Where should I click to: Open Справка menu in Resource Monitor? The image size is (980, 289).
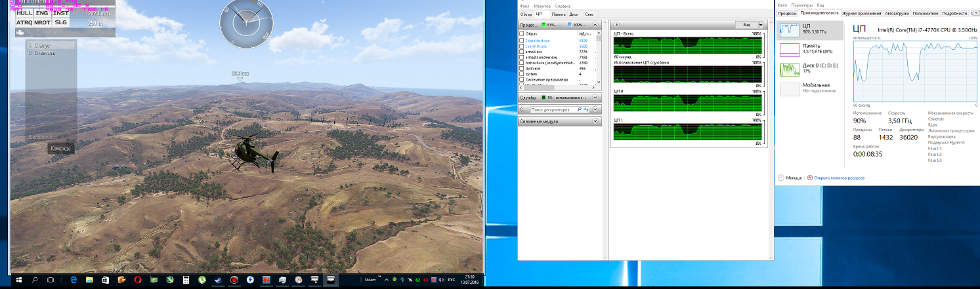(563, 6)
